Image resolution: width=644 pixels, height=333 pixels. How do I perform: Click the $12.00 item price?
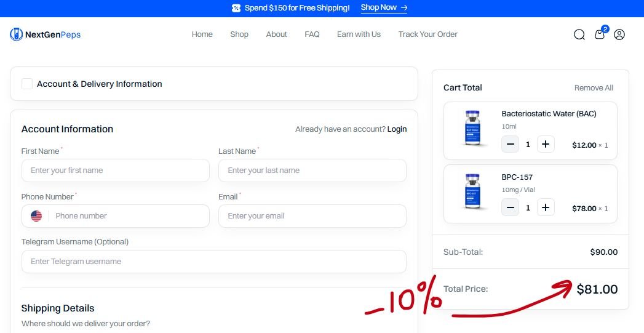pos(584,145)
